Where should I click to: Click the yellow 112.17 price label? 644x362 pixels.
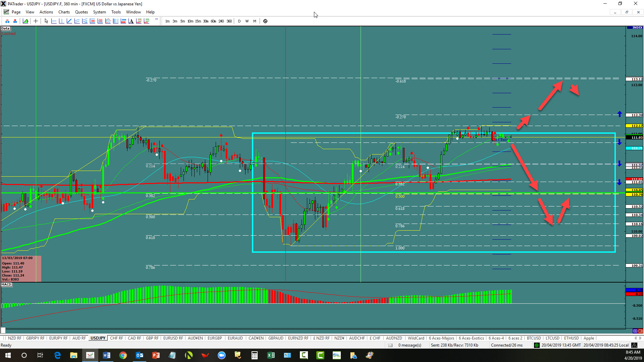635,126
